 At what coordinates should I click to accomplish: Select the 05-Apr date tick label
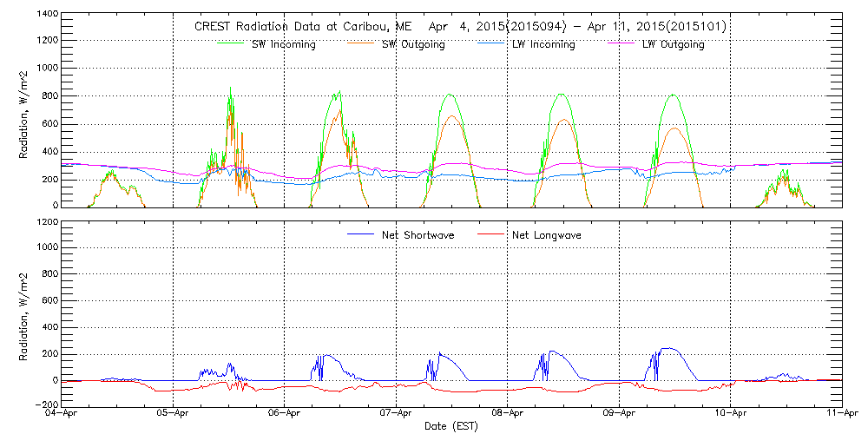174,414
